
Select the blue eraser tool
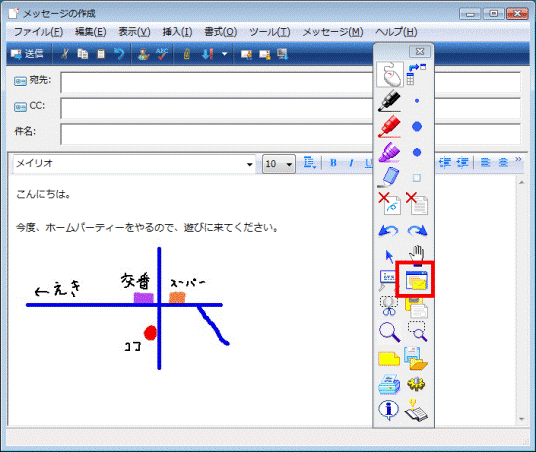[389, 177]
